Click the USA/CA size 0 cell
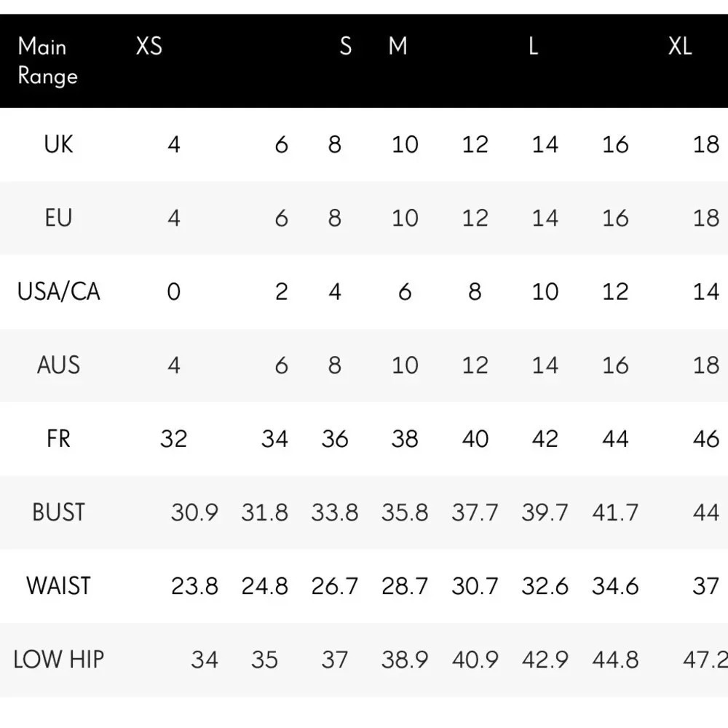 [x=173, y=292]
